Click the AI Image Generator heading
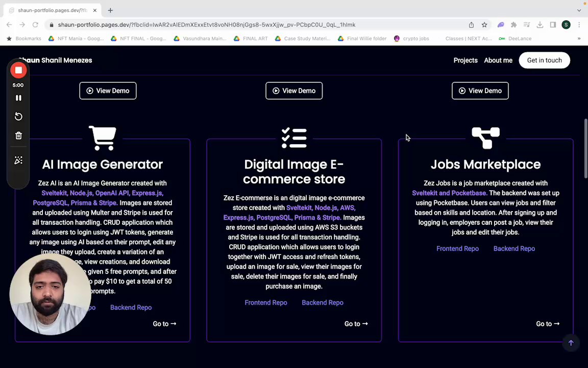 click(103, 165)
